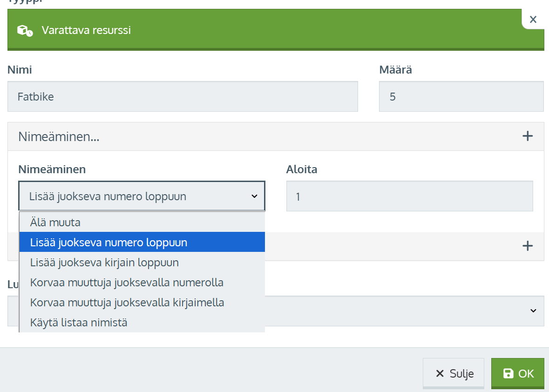
Task: Click the X icon on Sulje button
Action: [x=440, y=373]
